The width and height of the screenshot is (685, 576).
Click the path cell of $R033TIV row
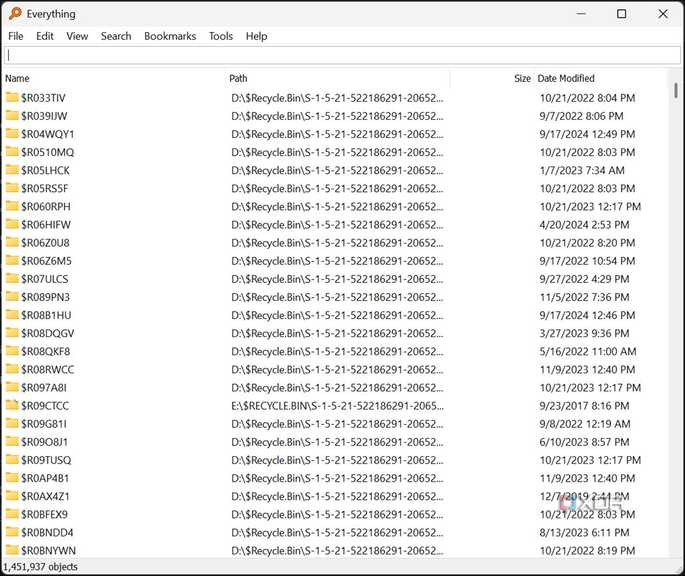337,98
